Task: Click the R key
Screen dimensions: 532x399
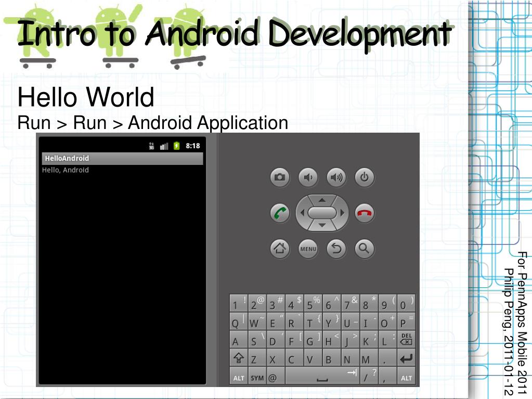Action: pyautogui.click(x=294, y=321)
